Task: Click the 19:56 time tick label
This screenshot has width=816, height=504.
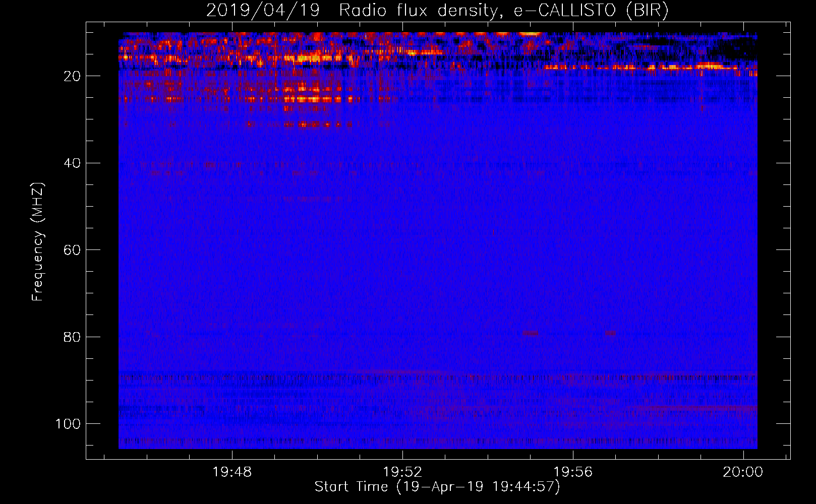Action: point(573,472)
